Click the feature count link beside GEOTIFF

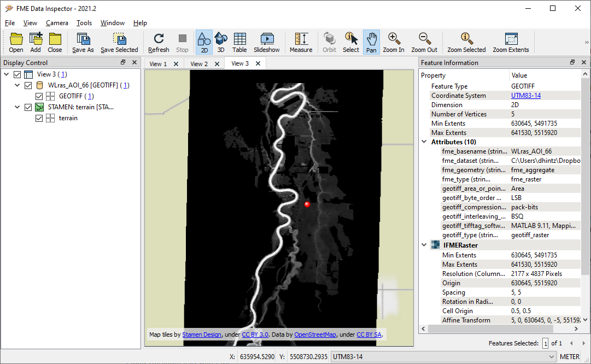point(90,96)
